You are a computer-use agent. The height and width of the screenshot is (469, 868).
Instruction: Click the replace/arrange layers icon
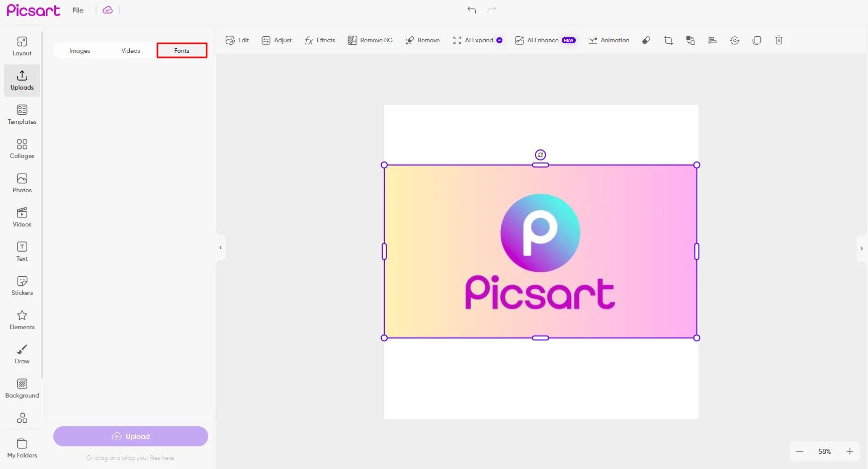(690, 40)
